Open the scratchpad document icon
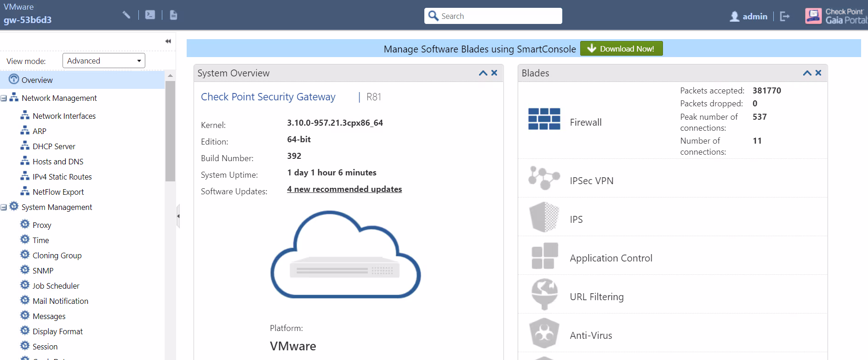The image size is (868, 360). [173, 15]
